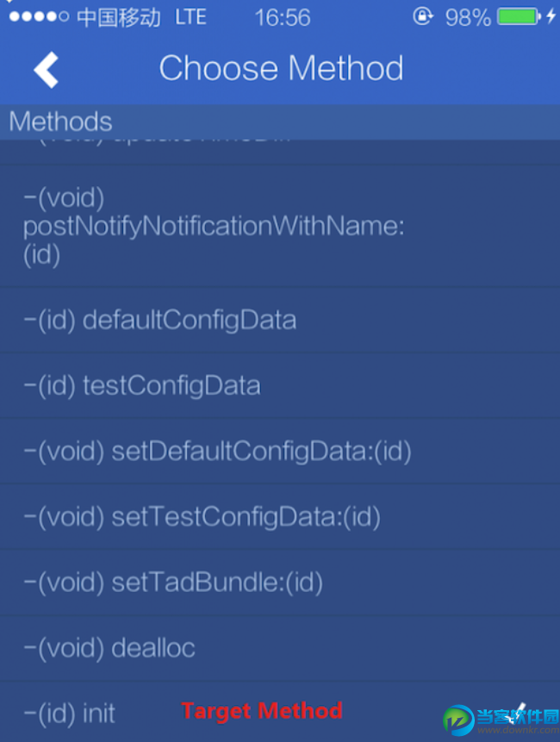Tap the dealloc method row
This screenshot has width=560, height=742.
click(x=109, y=647)
